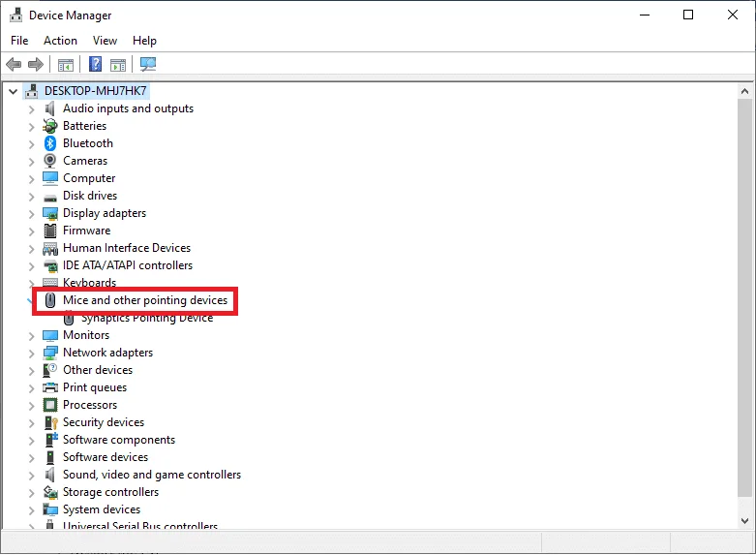Expand the Display adapters chevron
This screenshot has width=756, height=555.
pos(31,214)
